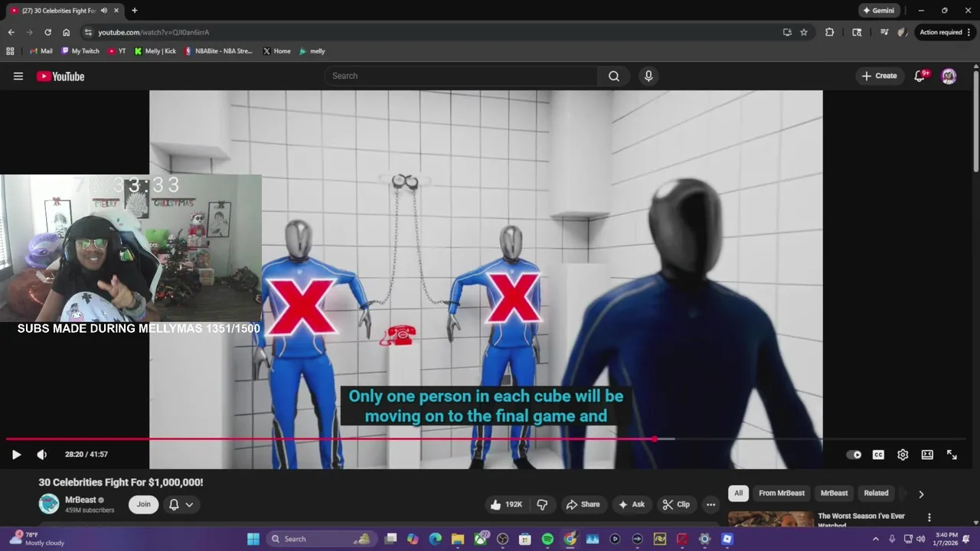The image size is (980, 551).
Task: Go back in browser
Action: (x=11, y=32)
